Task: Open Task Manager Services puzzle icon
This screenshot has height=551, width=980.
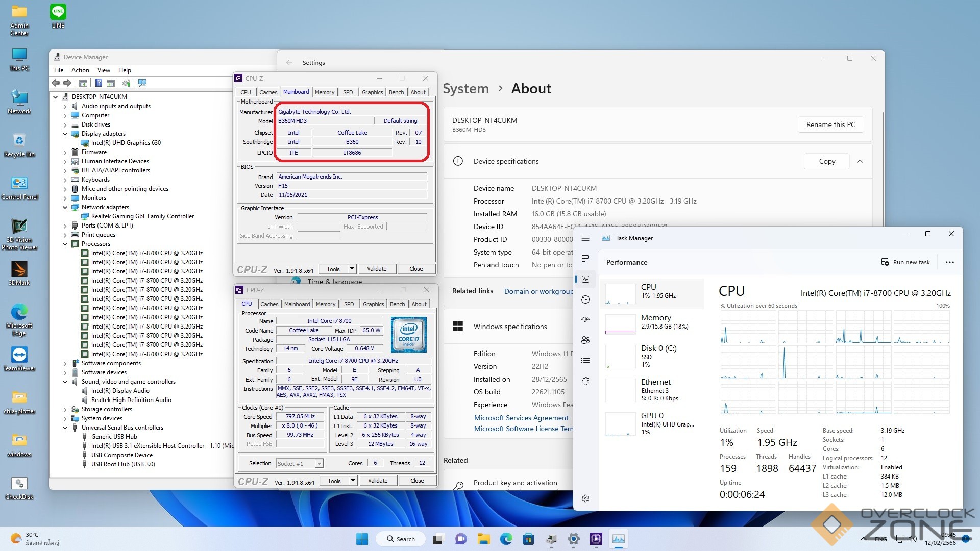Action: coord(585,381)
